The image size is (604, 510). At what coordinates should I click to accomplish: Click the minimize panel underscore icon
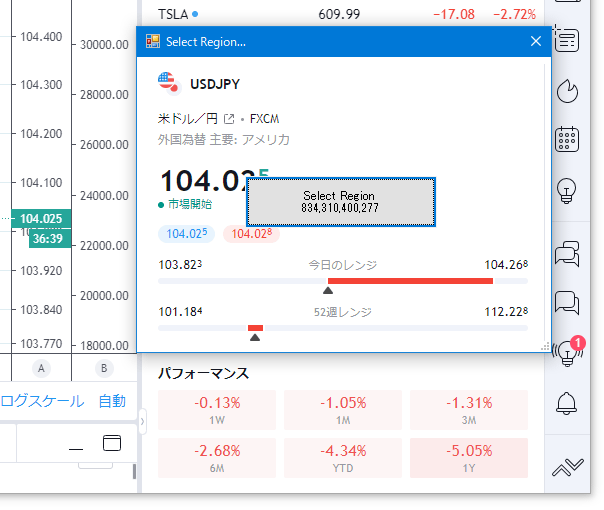pyautogui.click(x=76, y=448)
